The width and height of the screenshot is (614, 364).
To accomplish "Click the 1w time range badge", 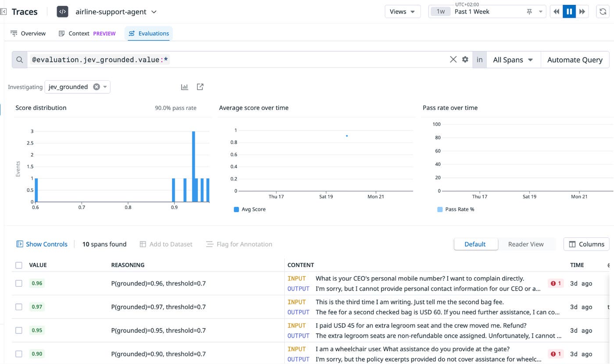I will click(x=441, y=12).
